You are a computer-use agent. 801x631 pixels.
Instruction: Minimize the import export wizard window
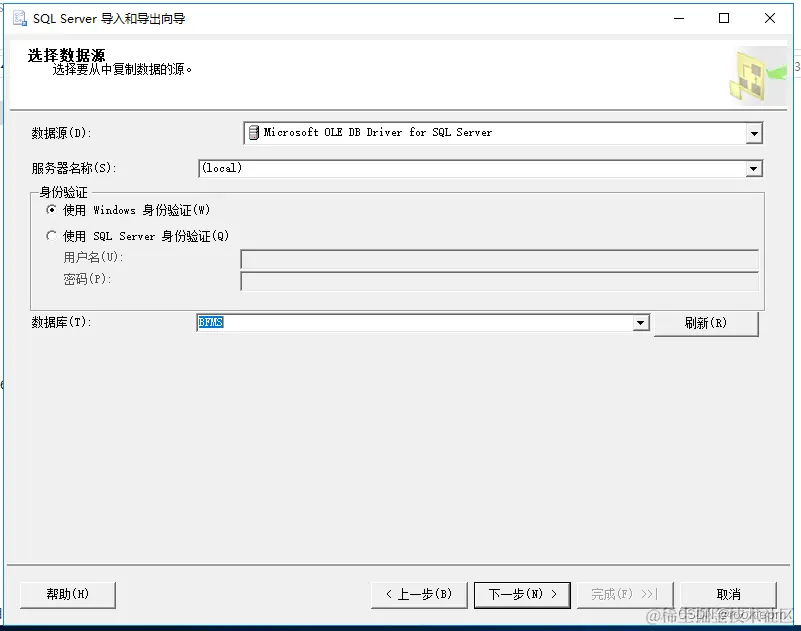click(679, 19)
